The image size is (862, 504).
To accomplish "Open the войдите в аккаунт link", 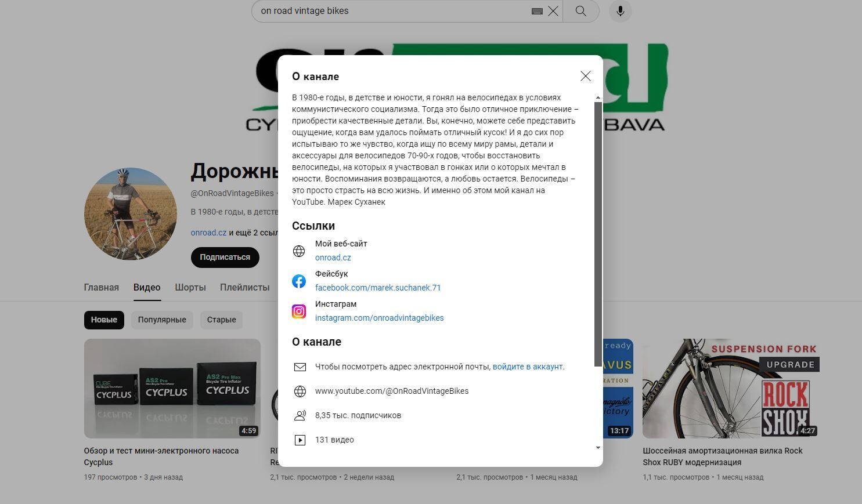I will (528, 367).
